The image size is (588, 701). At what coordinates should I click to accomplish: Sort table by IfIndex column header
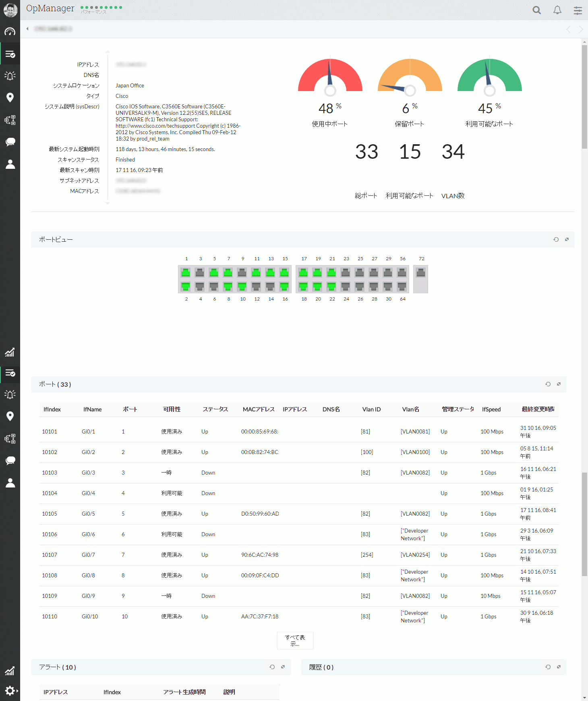click(52, 409)
